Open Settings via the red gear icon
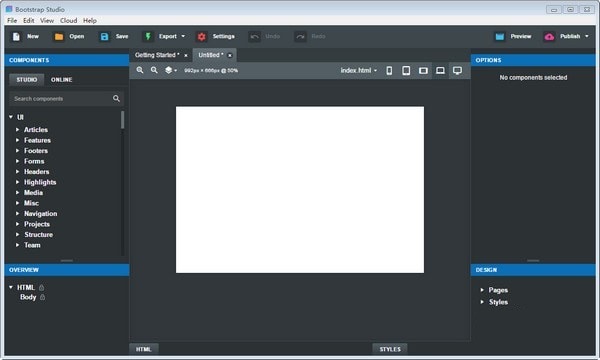 tap(202, 36)
